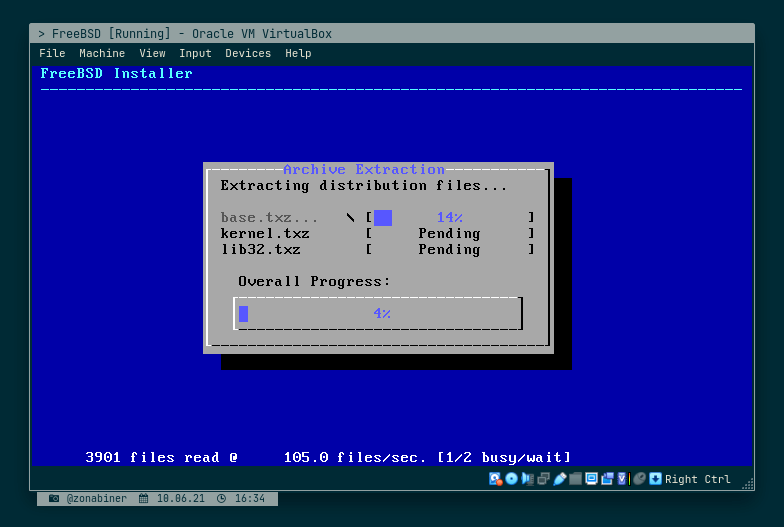Open the Devices menu

(x=248, y=53)
